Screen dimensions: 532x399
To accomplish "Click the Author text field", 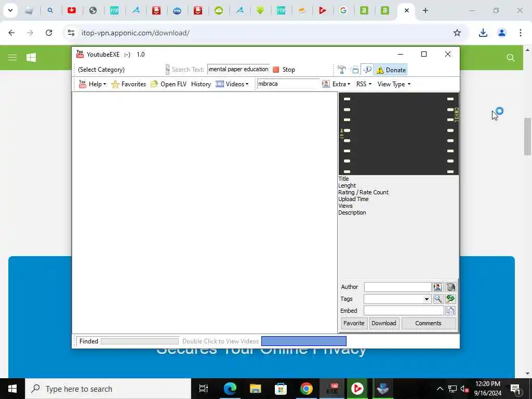I will pos(397,287).
